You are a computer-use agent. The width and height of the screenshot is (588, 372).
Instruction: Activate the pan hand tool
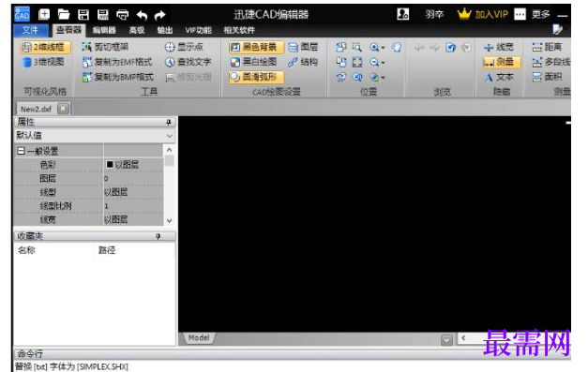click(397, 47)
